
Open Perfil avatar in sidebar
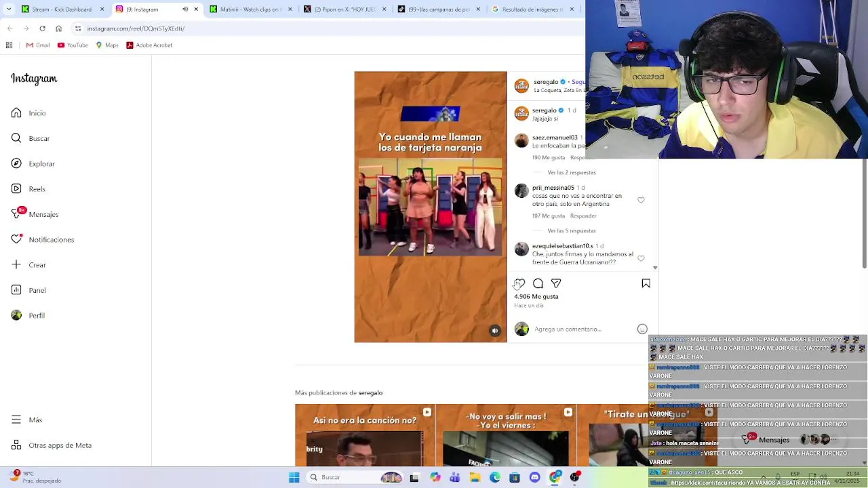point(16,315)
